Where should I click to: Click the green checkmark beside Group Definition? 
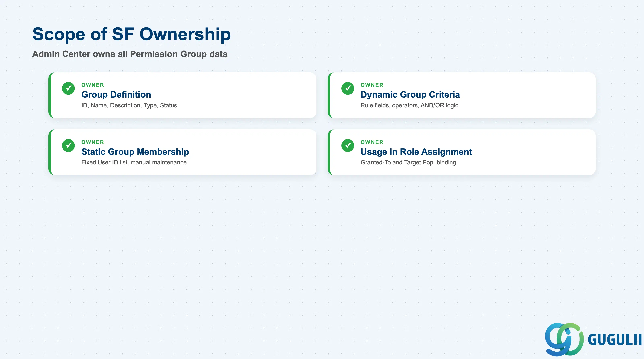[x=68, y=88]
